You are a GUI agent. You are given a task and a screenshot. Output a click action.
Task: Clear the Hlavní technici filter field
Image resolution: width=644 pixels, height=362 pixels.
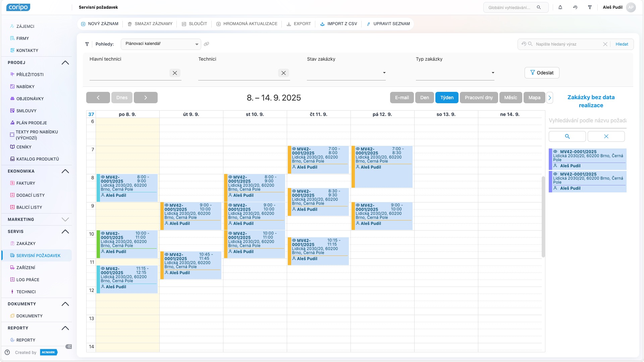(x=175, y=73)
